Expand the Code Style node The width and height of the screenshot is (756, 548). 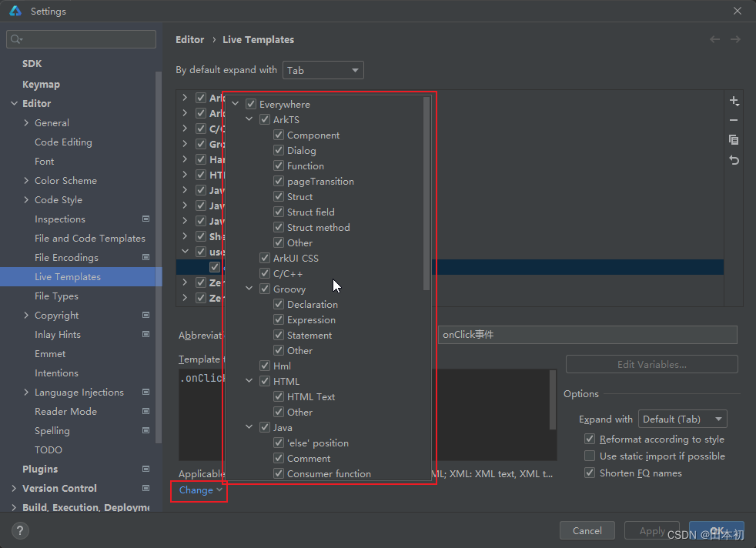(x=26, y=199)
